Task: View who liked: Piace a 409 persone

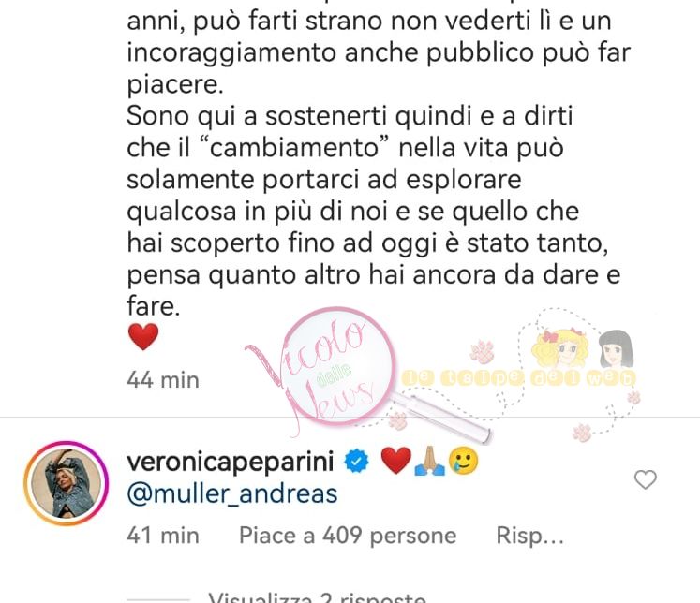Action: 348,536
